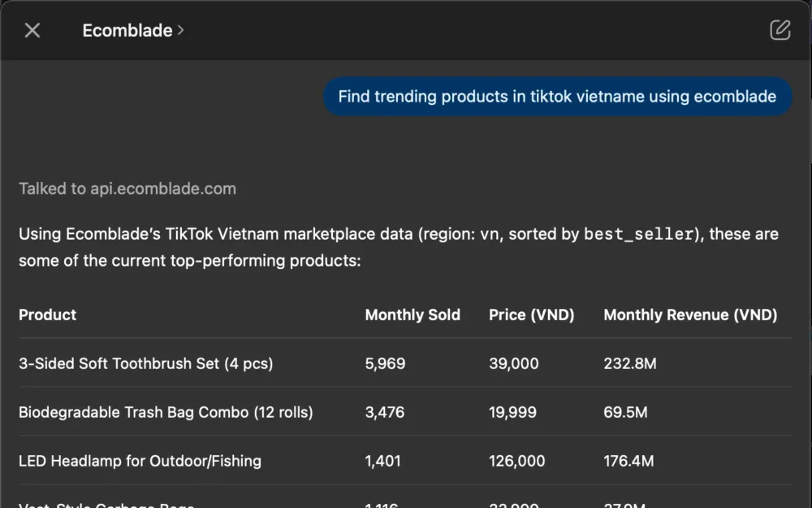Click the Monthly Sold column header
Screen dimensions: 812x508
412,315
